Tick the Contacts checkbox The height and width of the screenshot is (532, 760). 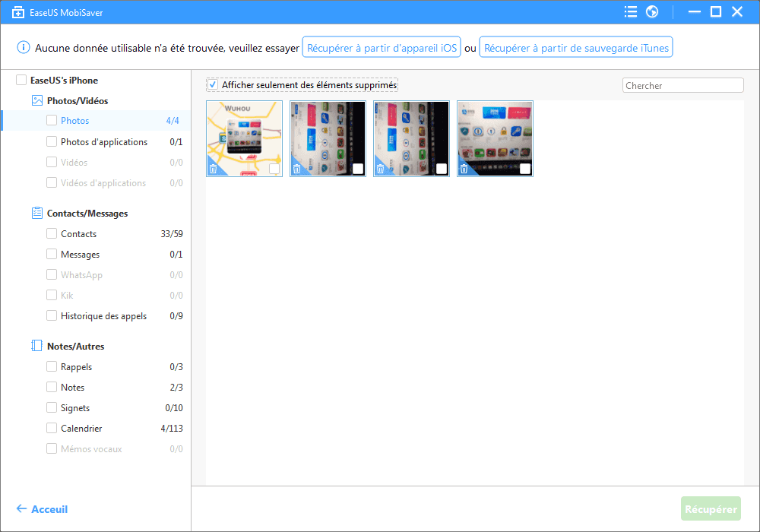tap(52, 234)
